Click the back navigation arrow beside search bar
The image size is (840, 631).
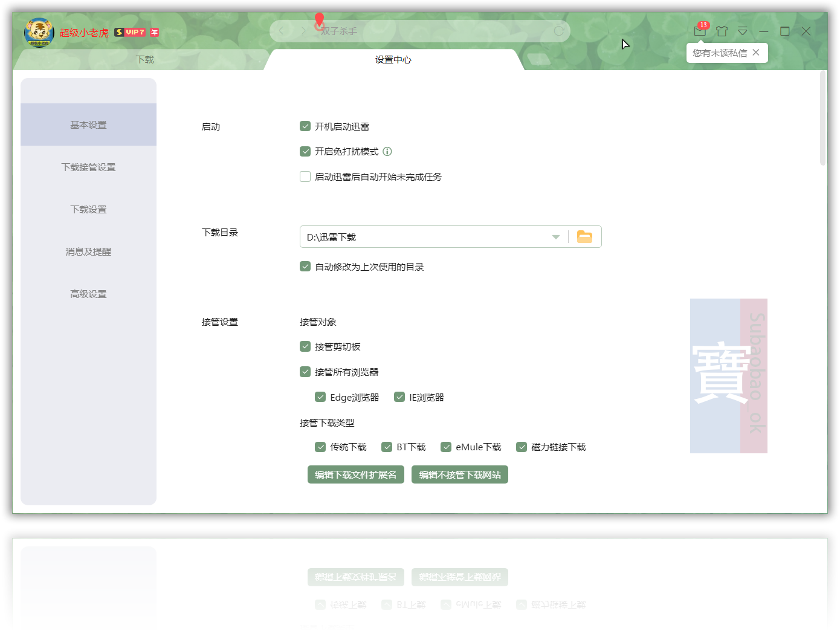tap(282, 31)
